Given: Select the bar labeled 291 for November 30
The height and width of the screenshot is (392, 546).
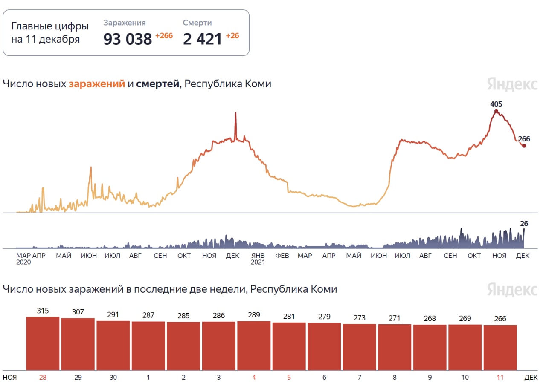Looking at the screenshot, I should [x=113, y=346].
